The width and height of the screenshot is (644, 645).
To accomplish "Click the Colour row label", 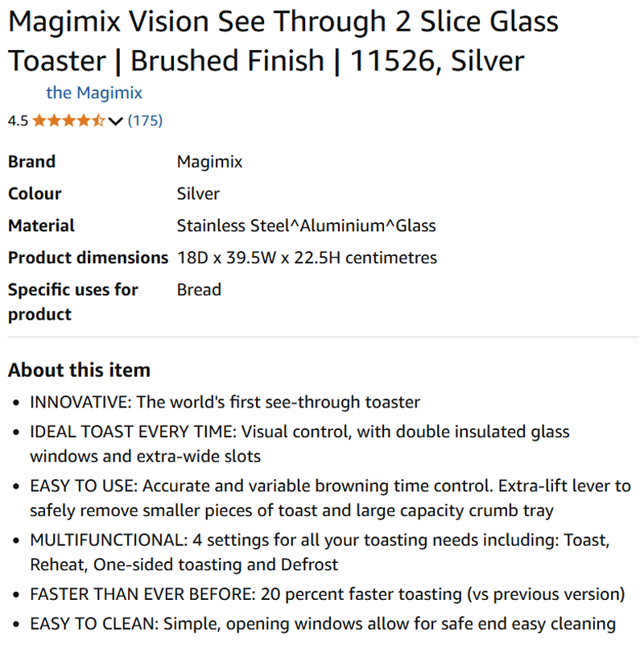I will click(x=35, y=194).
